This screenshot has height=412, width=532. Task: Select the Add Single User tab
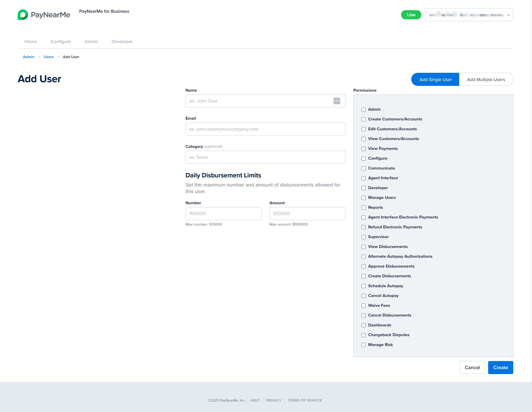(x=435, y=79)
